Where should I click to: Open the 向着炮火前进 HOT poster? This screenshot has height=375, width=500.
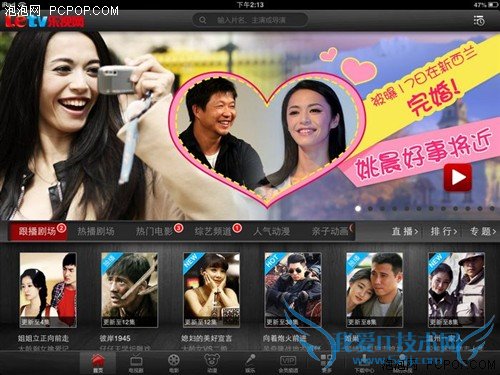[293, 290]
